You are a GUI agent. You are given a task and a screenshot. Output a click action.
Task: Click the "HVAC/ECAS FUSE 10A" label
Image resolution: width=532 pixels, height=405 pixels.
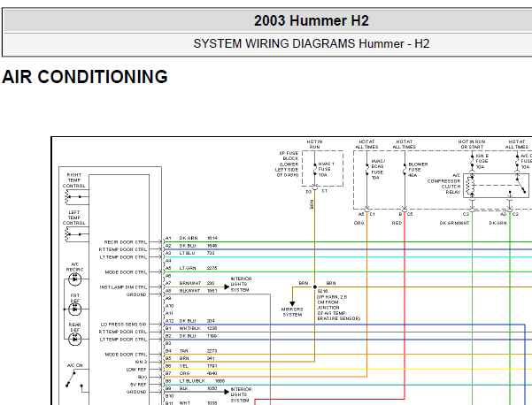(378, 170)
